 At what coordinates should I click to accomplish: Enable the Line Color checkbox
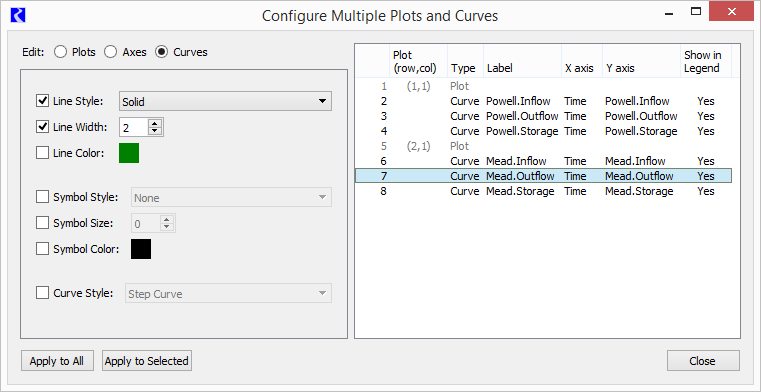43,153
